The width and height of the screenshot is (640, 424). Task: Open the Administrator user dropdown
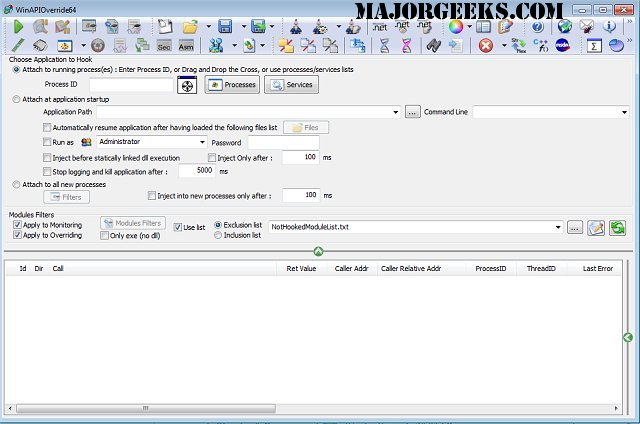click(x=202, y=142)
